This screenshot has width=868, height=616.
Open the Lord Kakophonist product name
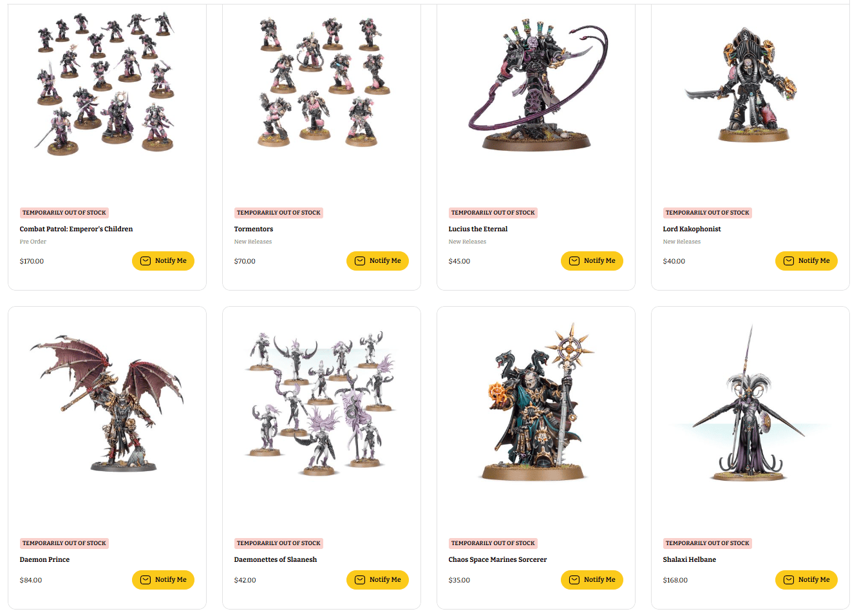(692, 229)
